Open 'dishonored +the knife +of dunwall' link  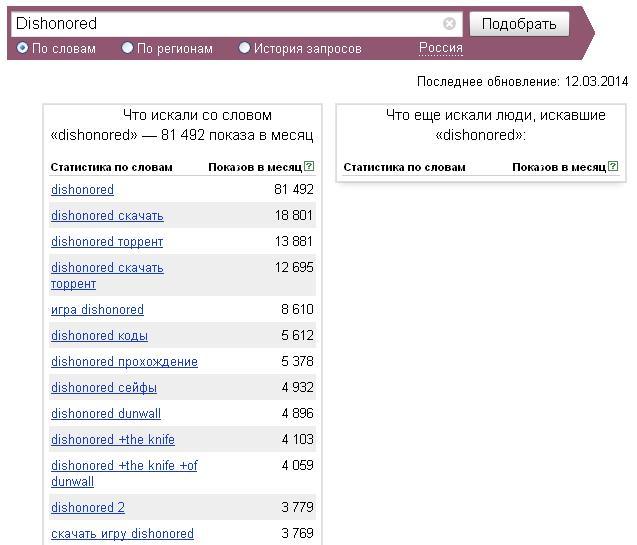[124, 473]
